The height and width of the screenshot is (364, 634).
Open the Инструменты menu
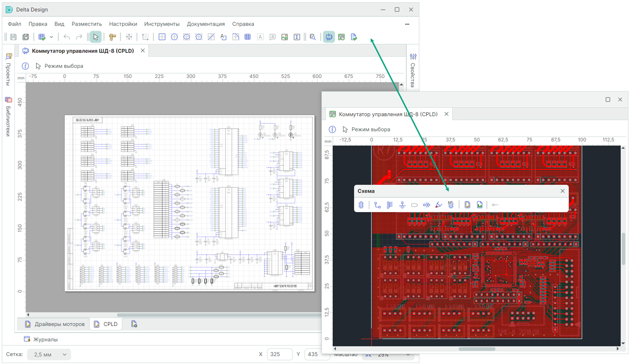(161, 24)
